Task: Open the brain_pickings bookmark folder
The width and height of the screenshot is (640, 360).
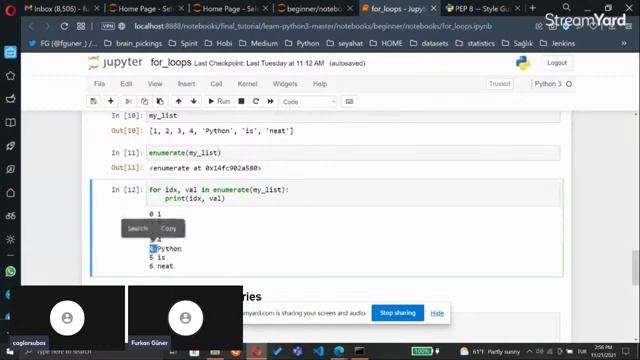Action: coord(133,43)
